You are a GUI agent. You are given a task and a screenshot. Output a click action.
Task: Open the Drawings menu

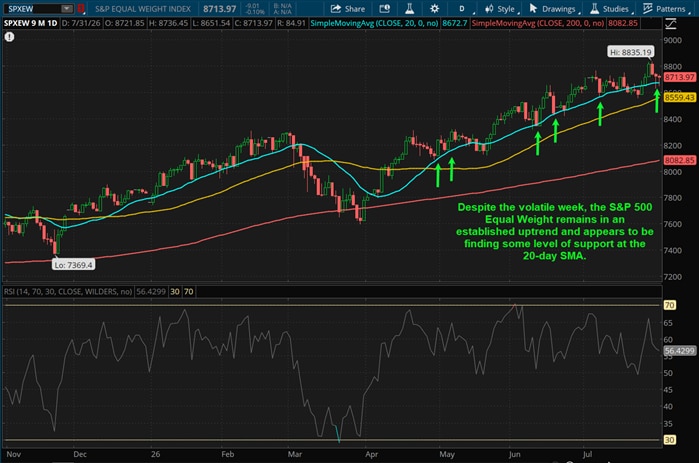click(553, 8)
